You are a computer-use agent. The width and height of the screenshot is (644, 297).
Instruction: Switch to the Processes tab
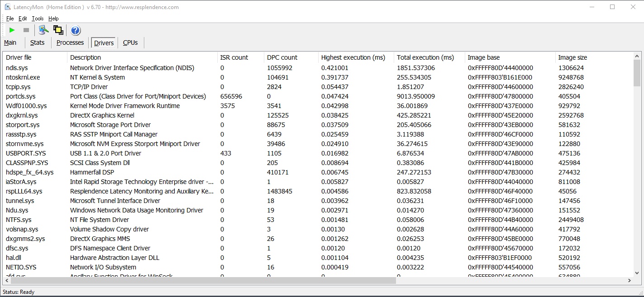(x=70, y=42)
